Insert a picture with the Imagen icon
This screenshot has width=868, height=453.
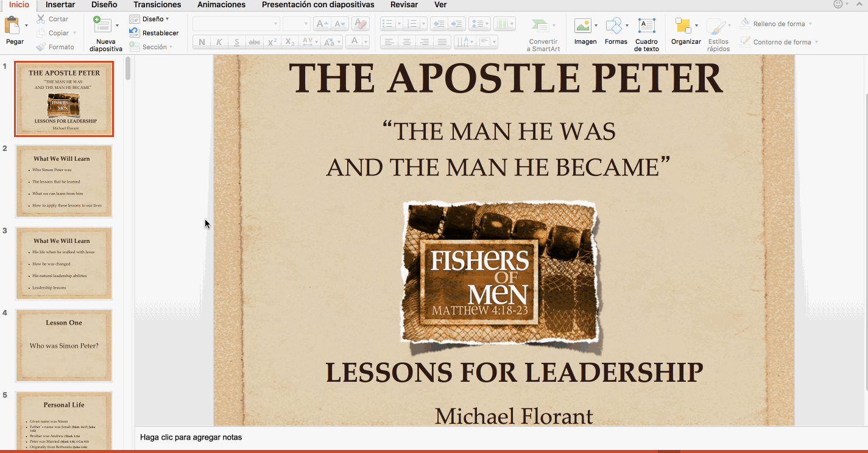583,26
